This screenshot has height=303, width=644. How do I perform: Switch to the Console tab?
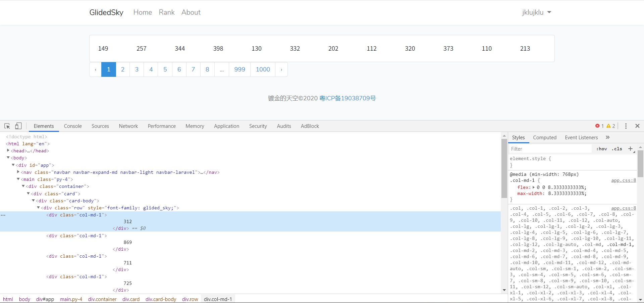tap(73, 126)
